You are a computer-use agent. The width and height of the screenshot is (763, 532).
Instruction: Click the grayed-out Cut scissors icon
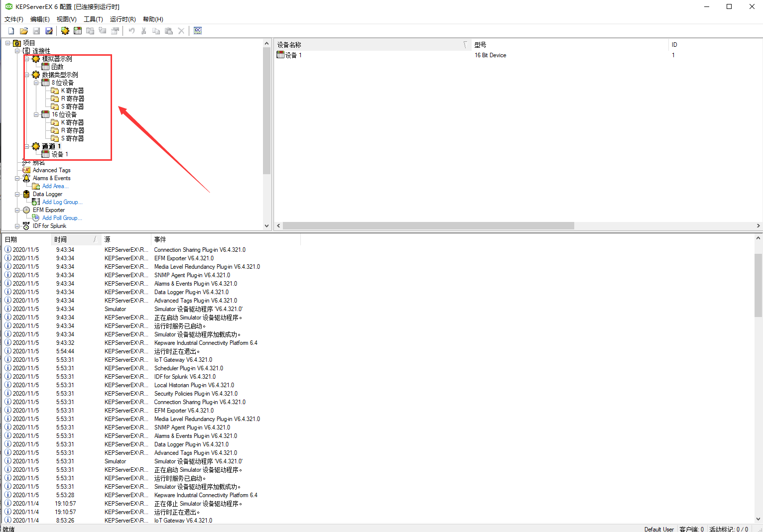coord(144,31)
